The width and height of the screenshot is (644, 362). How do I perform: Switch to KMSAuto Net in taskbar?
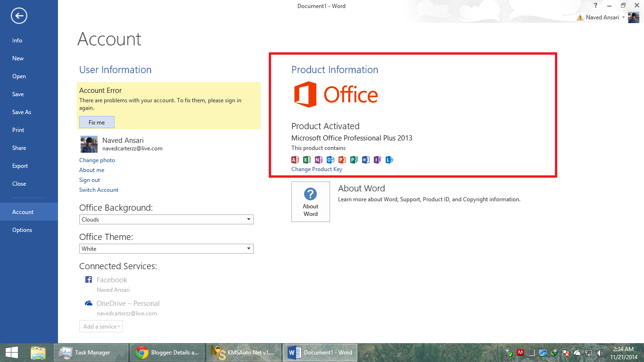pyautogui.click(x=243, y=353)
